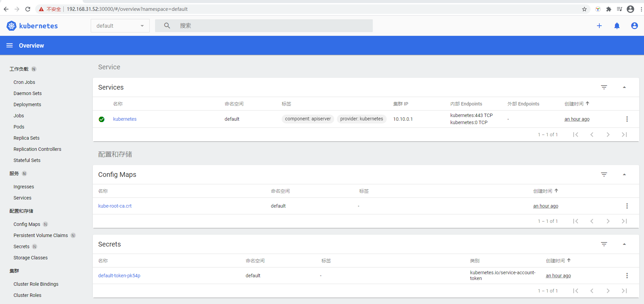644x304 pixels.
Task: Sort Secrets by creation time arrow
Action: click(569, 260)
